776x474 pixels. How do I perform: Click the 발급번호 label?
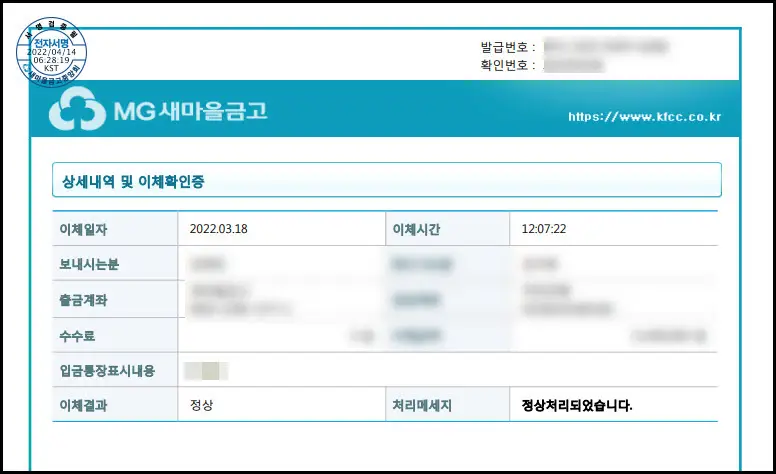[508, 47]
